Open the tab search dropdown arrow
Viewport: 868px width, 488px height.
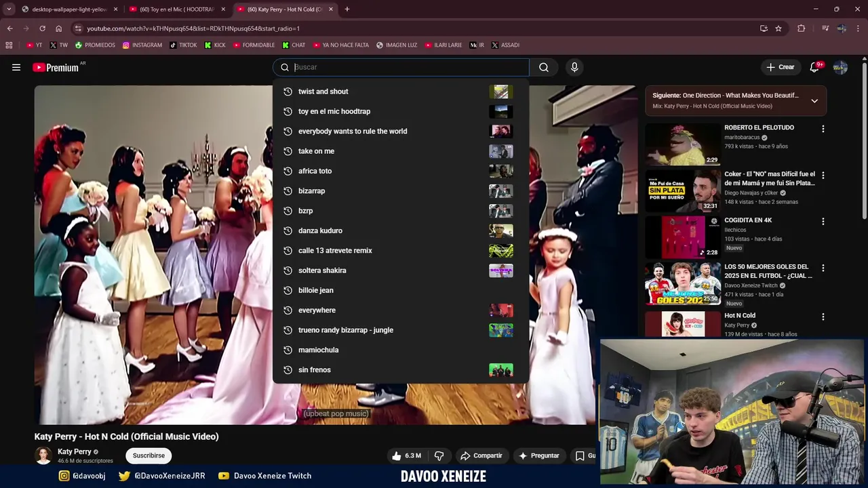pos(8,9)
